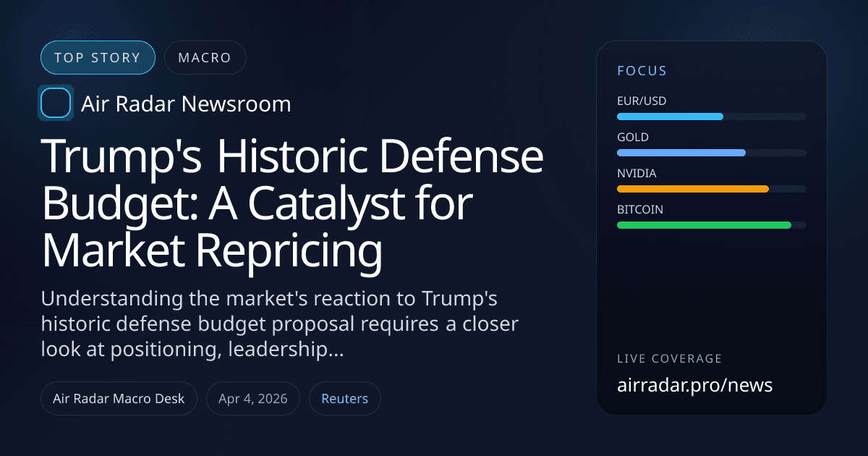Click the article headline about Trump's defense budget
This screenshot has height=456, width=868.
[293, 203]
